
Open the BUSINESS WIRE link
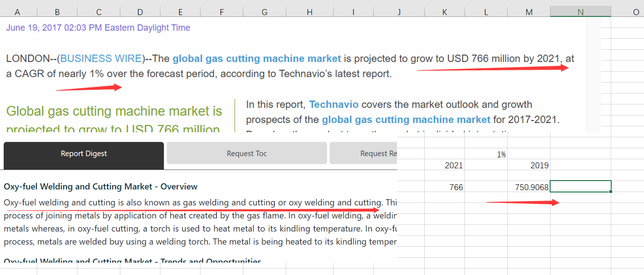point(101,58)
